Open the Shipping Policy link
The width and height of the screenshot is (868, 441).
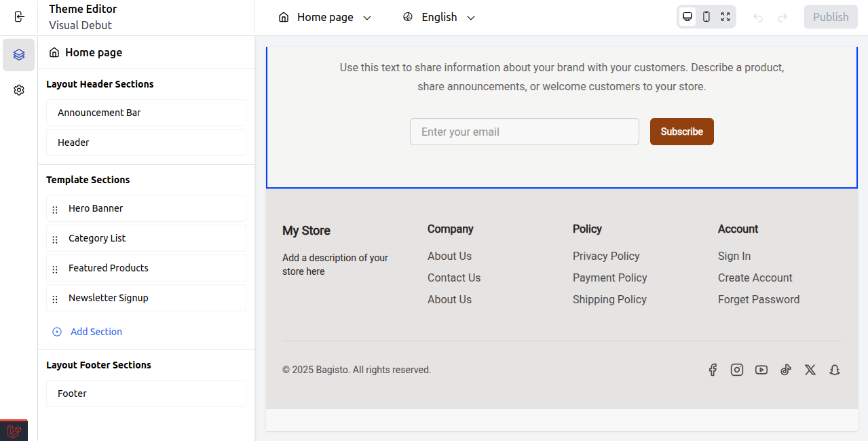coord(609,299)
